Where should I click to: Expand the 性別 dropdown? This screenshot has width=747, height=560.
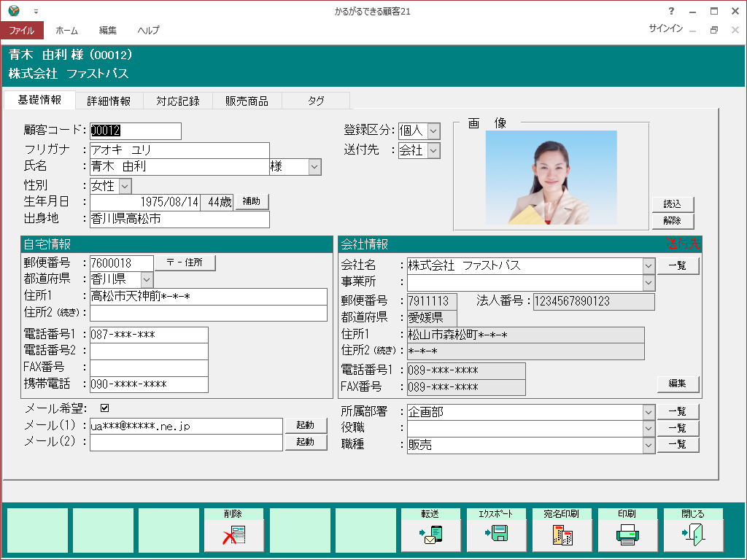click(x=125, y=186)
